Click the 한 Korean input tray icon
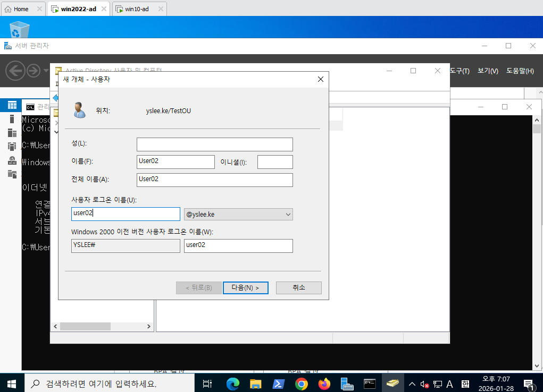This screenshot has width=543, height=392. (x=465, y=384)
